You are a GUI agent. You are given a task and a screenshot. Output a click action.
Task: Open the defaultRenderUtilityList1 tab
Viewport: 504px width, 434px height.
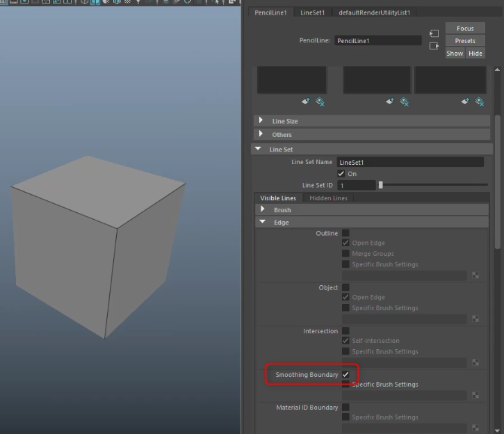click(375, 13)
